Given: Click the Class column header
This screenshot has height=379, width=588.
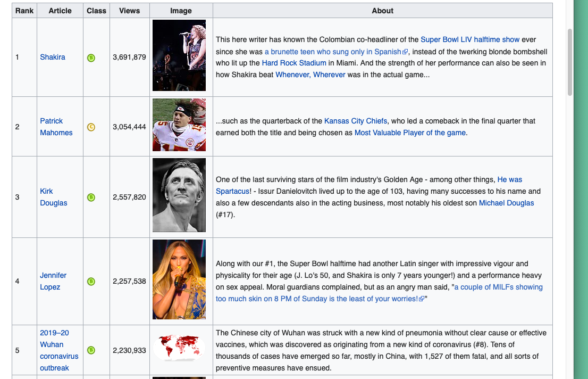Looking at the screenshot, I should [96, 11].
